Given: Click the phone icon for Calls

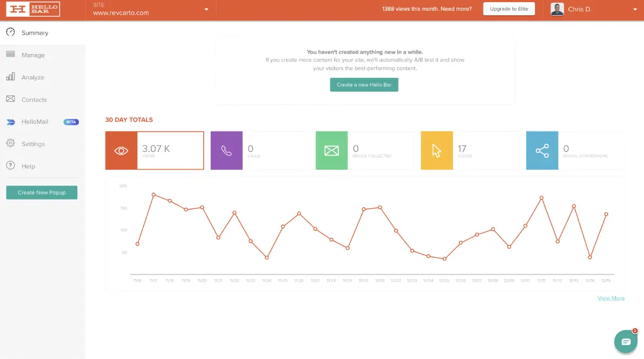Looking at the screenshot, I should click(x=226, y=149).
